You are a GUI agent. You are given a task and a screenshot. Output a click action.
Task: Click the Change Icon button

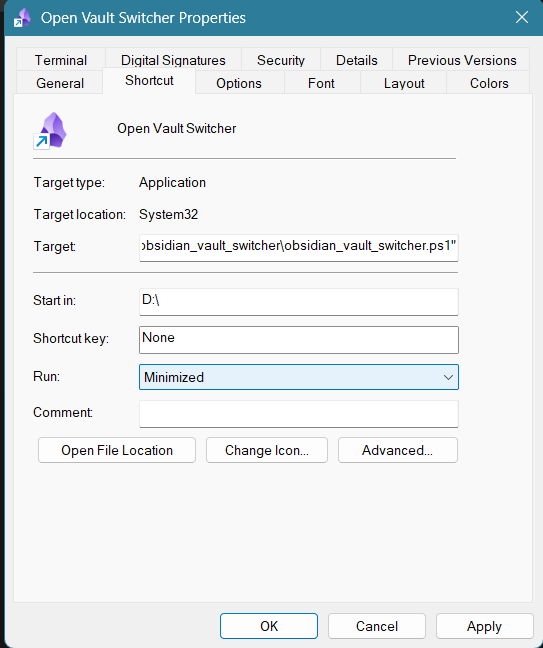pyautogui.click(x=267, y=450)
